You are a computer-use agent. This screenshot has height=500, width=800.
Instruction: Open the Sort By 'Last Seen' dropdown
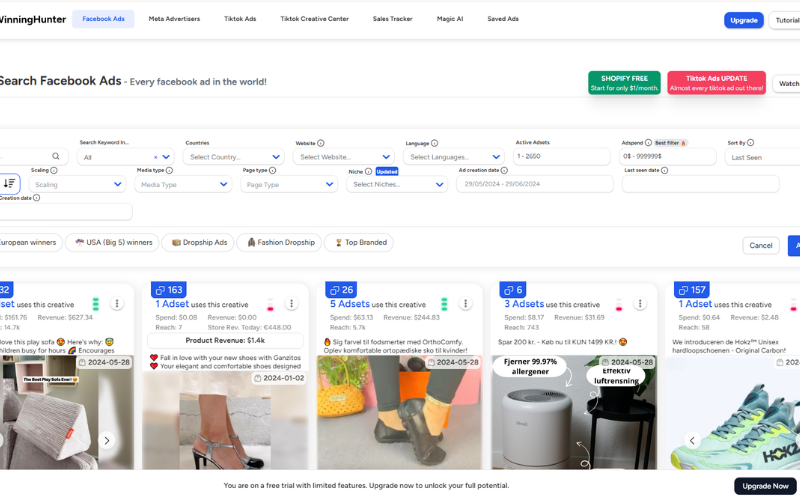(x=763, y=157)
